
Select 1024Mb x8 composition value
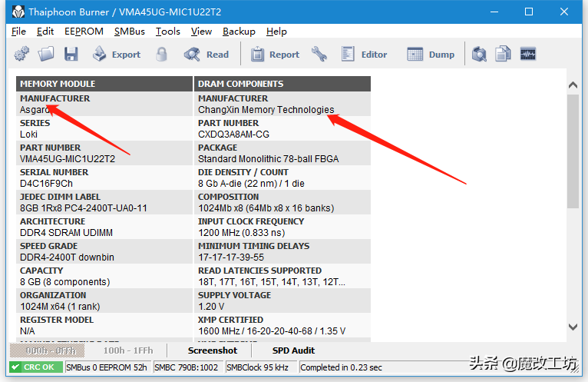(266, 208)
